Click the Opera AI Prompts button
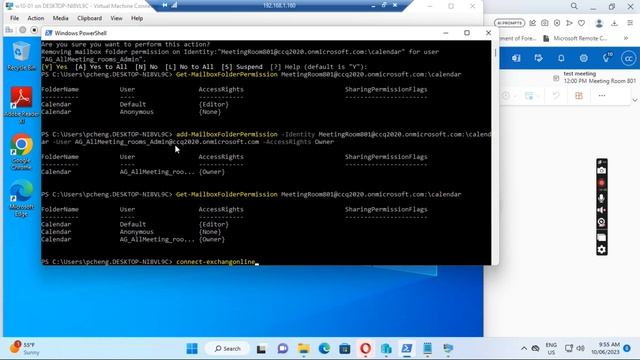This screenshot has height=360, width=640. [509, 23]
